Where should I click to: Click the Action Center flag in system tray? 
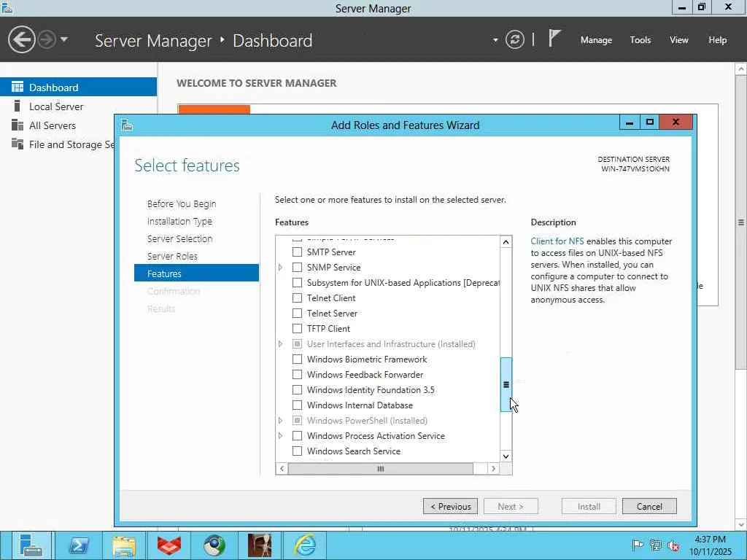637,545
